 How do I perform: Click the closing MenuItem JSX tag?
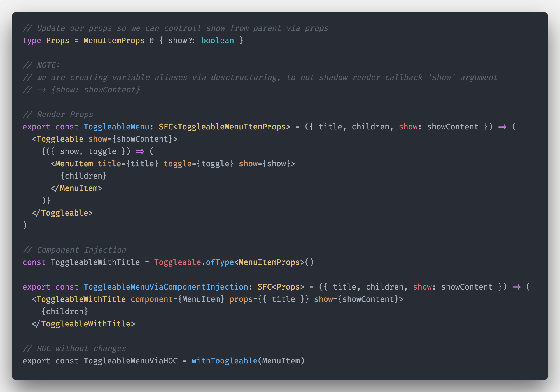pos(78,188)
